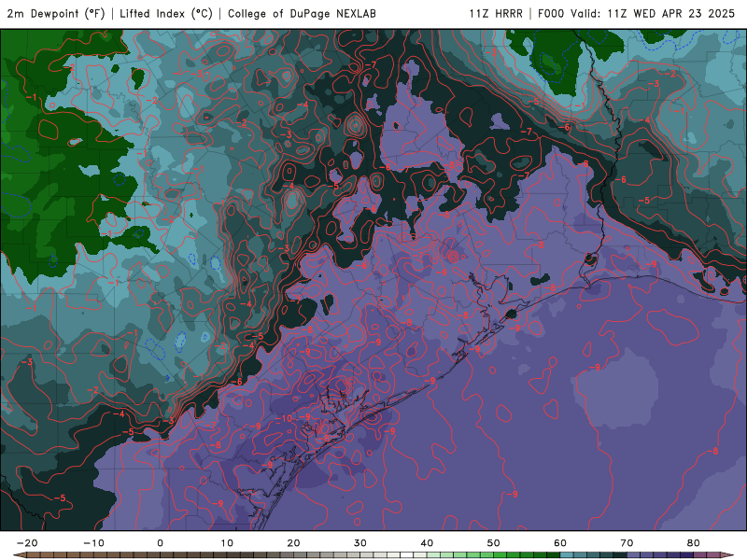This screenshot has width=747, height=560.
Task: Click the 80 label on the color scale
Action: (x=694, y=543)
